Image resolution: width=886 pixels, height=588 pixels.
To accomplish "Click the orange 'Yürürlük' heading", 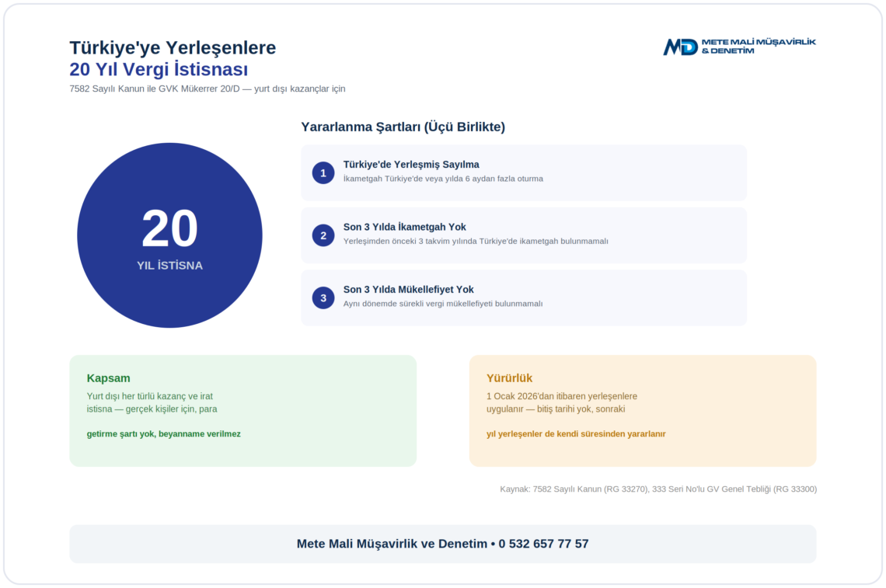I will click(509, 378).
